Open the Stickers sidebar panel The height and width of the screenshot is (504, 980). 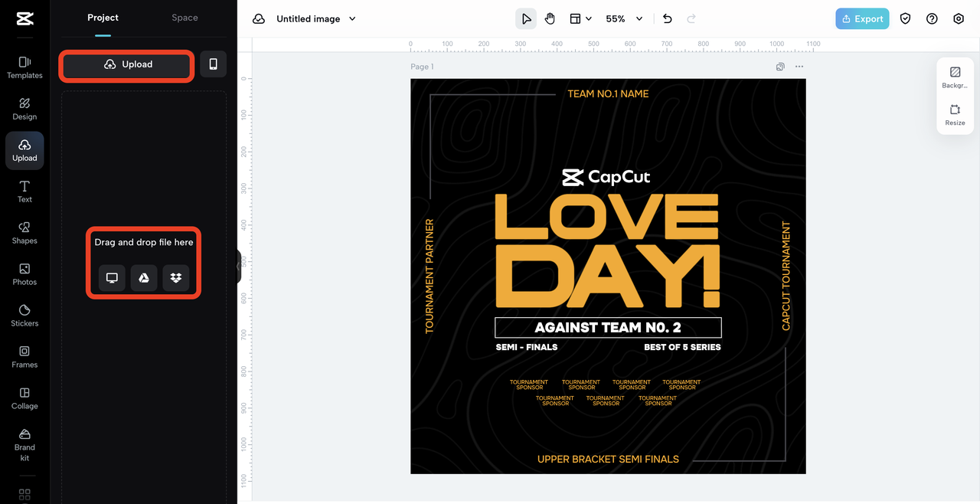24,316
